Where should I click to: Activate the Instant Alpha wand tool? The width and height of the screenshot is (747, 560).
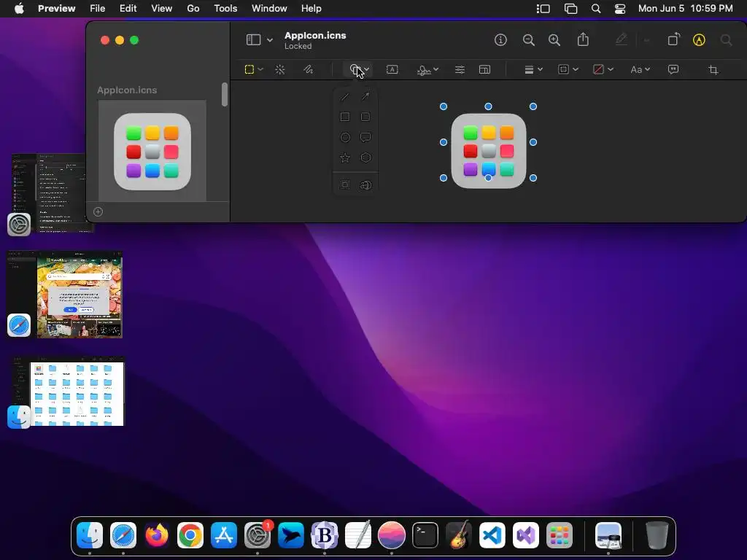[x=280, y=69]
